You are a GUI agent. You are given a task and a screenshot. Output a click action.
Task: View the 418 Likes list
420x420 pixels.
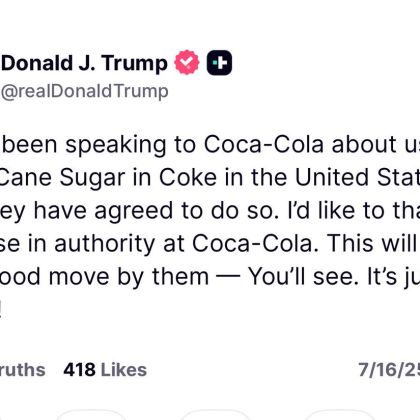tap(105, 370)
